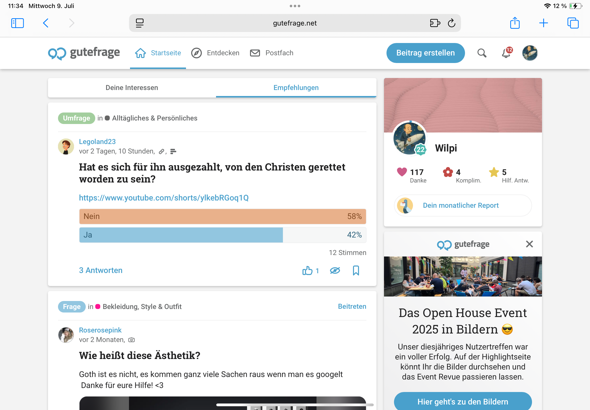
Task: Click the text lines icon by post time
Action: tap(173, 152)
